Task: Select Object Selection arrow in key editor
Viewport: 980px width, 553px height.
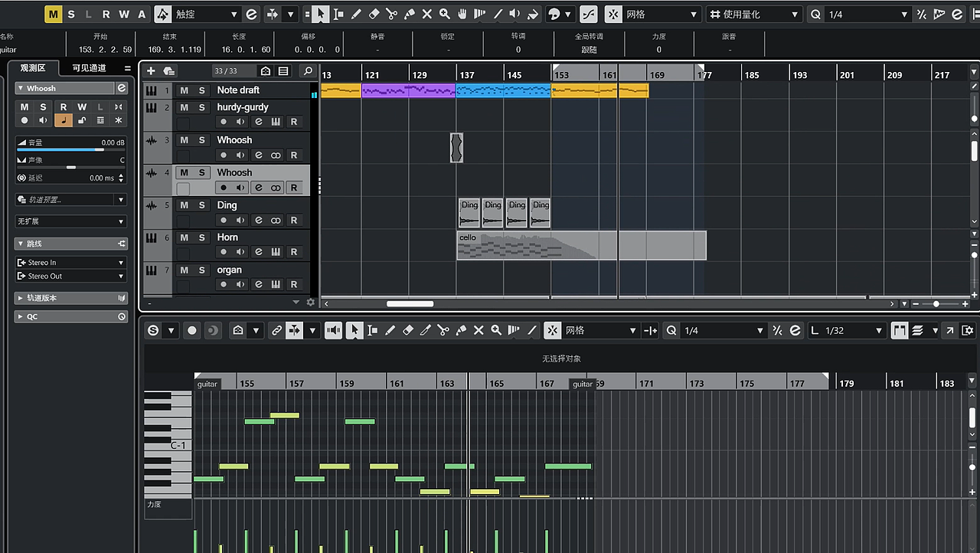Action: (x=354, y=330)
